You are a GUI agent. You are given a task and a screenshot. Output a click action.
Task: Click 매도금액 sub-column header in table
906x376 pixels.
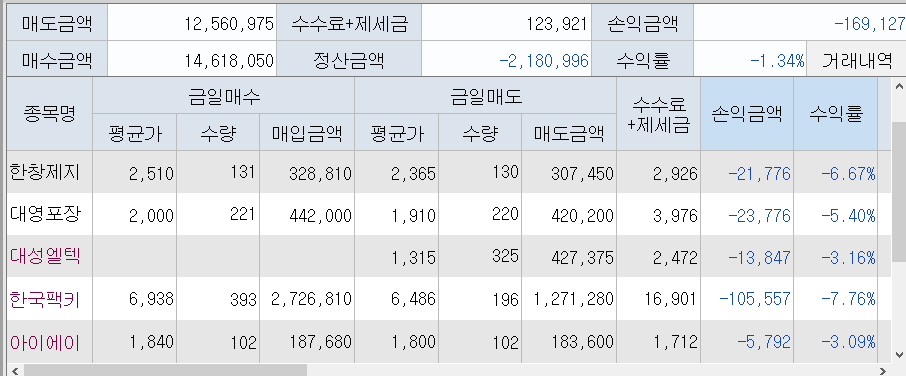569,133
